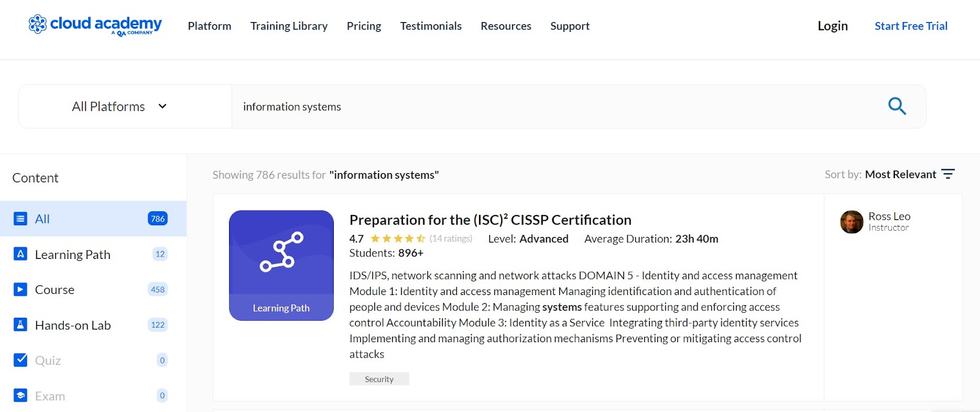Open Preparation for the (ISC)² CISSP Certification title
Screen dimensions: 980x412
pos(490,219)
